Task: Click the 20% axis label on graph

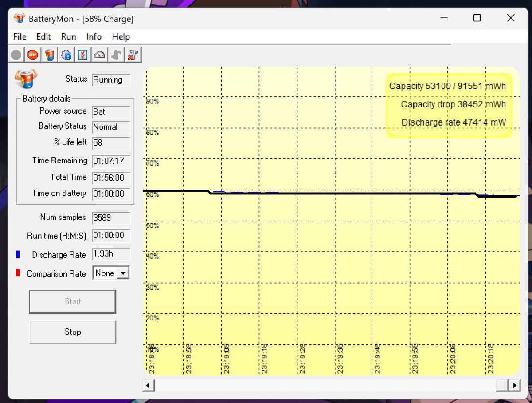Action: point(152,318)
